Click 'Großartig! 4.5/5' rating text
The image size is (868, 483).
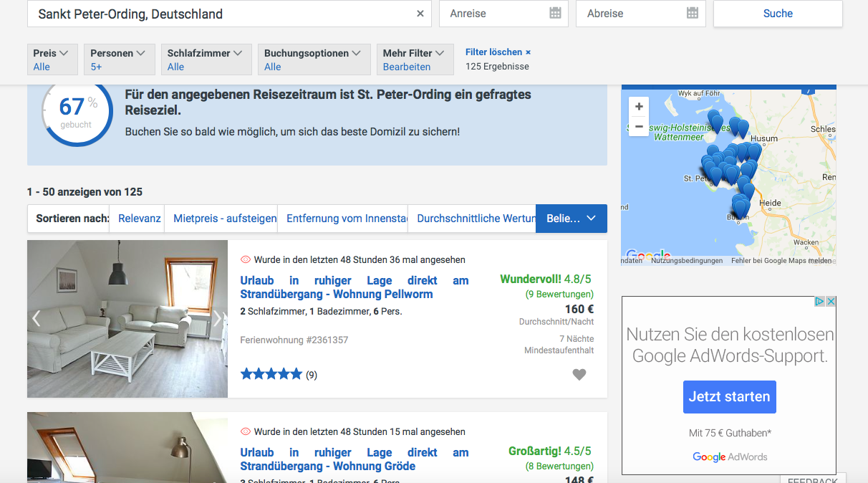point(550,451)
